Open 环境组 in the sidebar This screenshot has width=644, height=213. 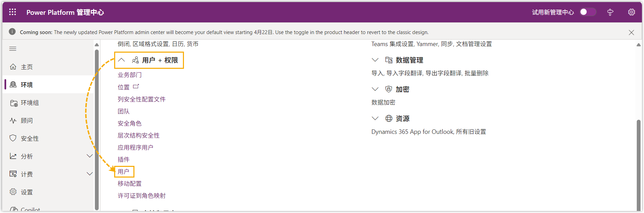click(30, 103)
